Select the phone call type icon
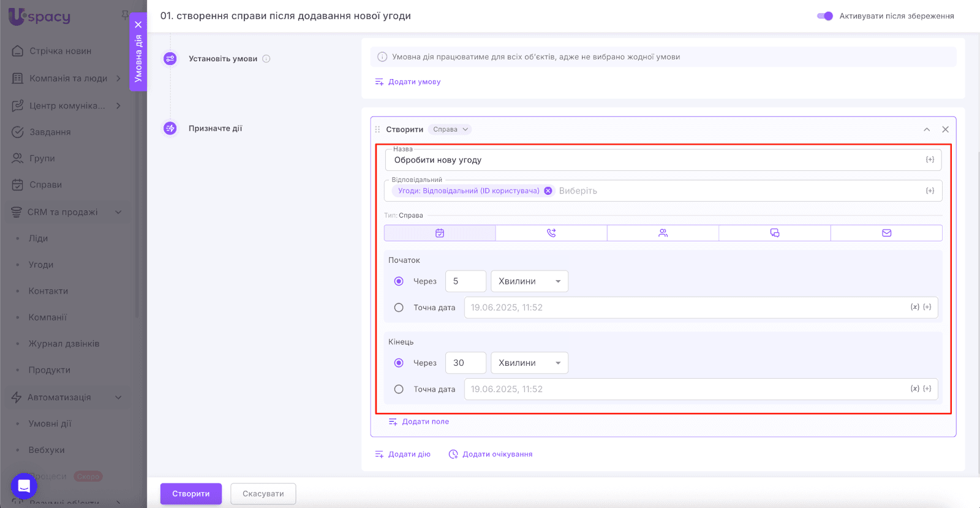This screenshot has width=980, height=508. (x=551, y=233)
